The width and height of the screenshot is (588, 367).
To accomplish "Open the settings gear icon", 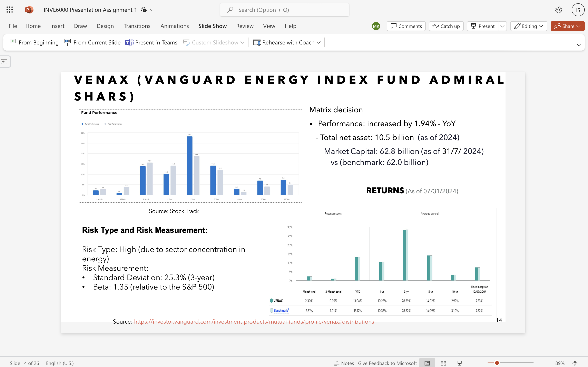I will click(558, 10).
